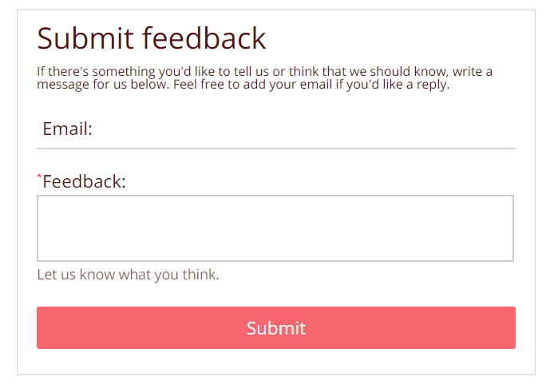Click the Submit button
This screenshot has width=554, height=392.
click(x=275, y=327)
